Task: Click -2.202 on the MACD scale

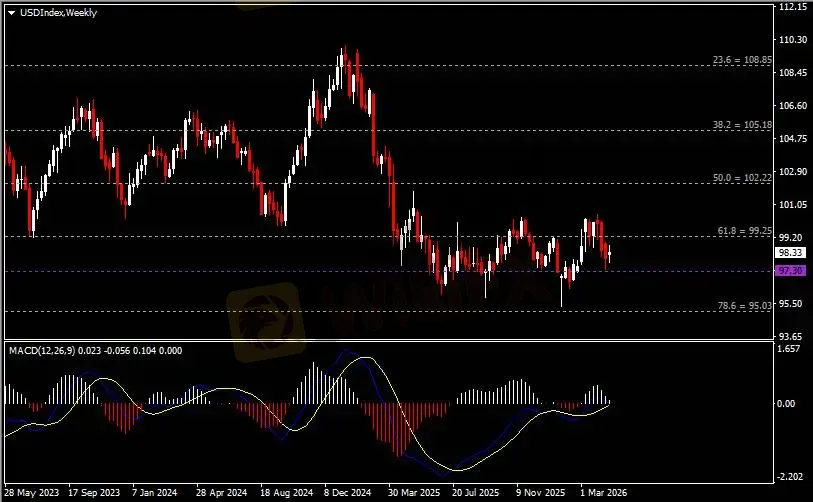Action: (790, 476)
